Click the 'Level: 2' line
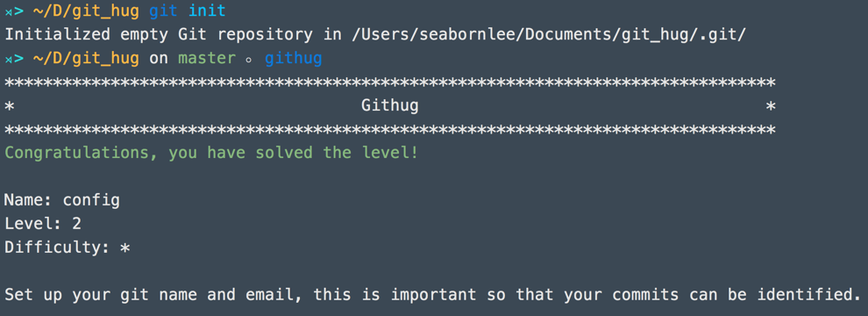The image size is (868, 316). pyautogui.click(x=43, y=224)
